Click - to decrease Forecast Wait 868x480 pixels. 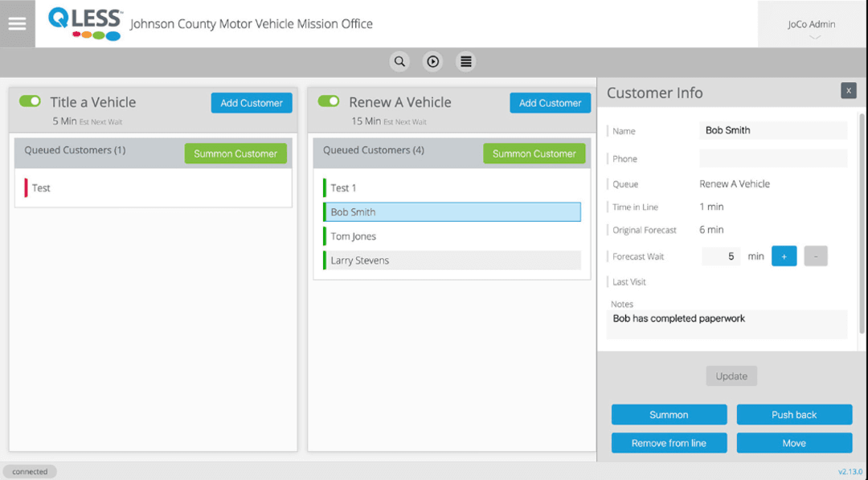[x=815, y=256]
